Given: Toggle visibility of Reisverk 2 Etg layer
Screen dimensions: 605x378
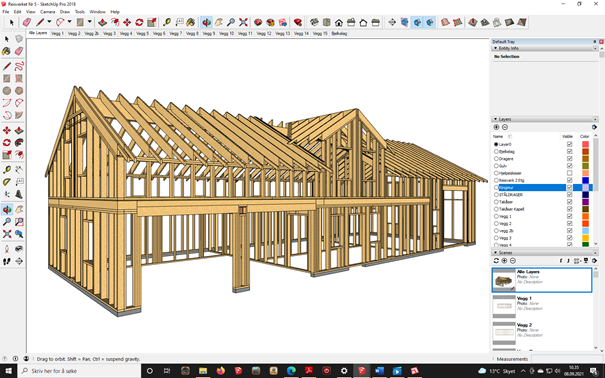Looking at the screenshot, I should coord(569,180).
